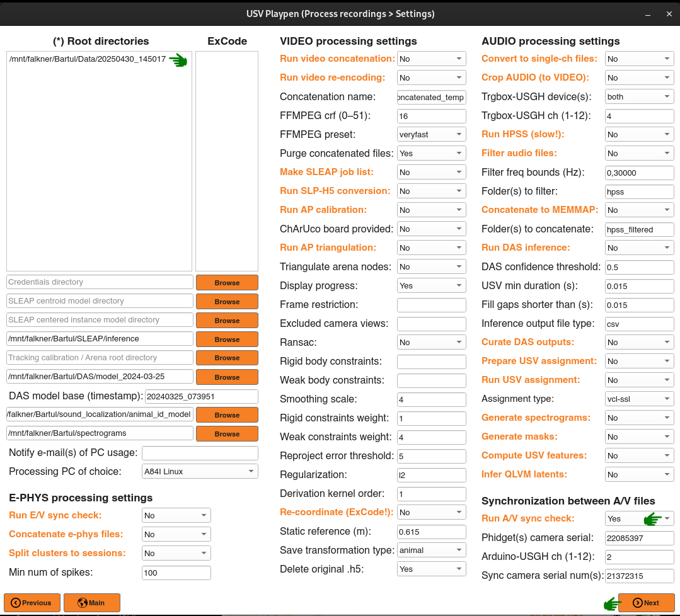680x616 pixels.
Task: Open Infer QLVM latents dropdown
Action: click(639, 475)
